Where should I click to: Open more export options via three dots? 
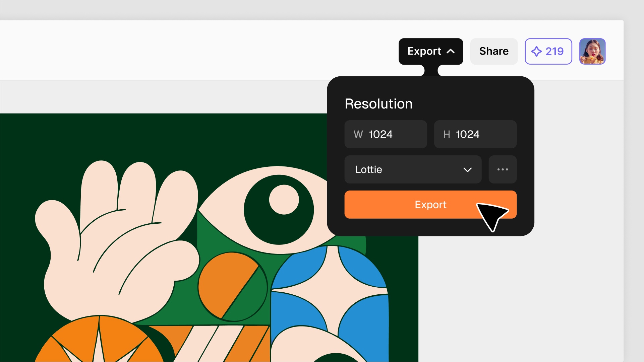[503, 169]
